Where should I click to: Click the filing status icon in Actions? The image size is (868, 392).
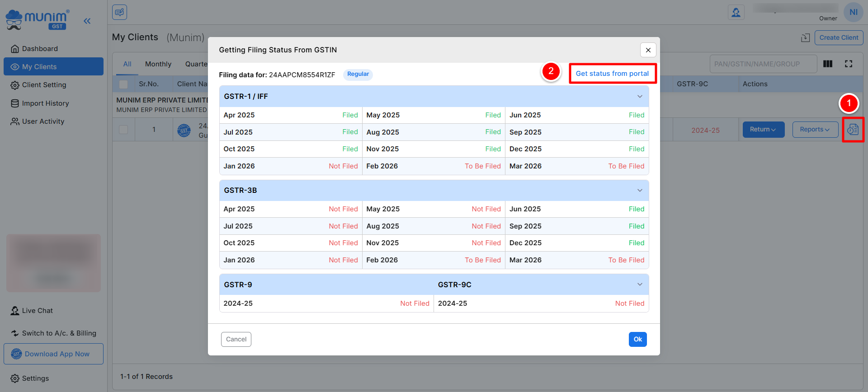point(853,130)
